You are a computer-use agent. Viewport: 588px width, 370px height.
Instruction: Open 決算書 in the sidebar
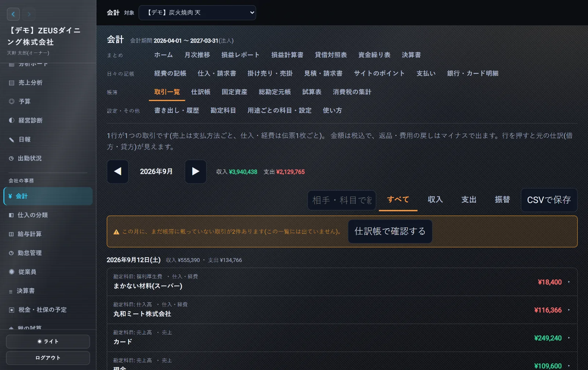click(x=48, y=291)
